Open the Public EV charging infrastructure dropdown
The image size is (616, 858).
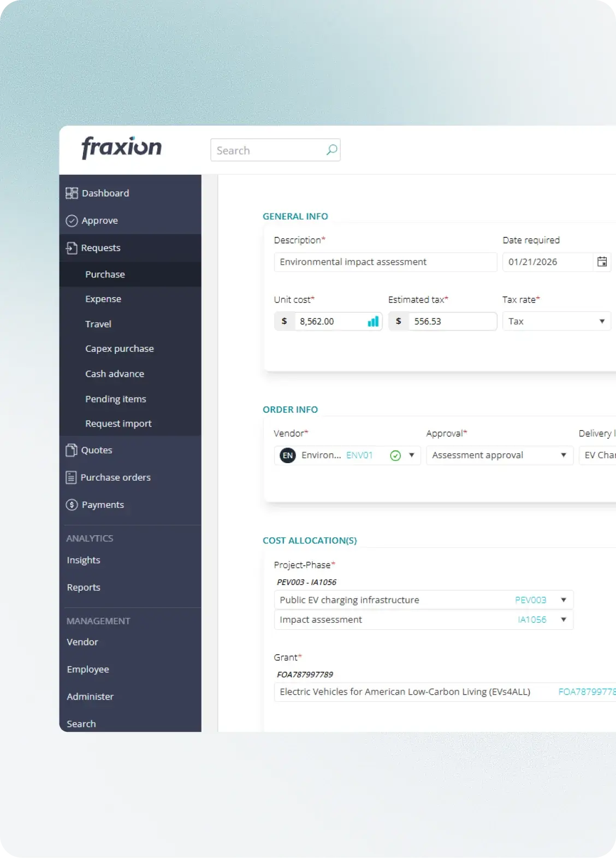click(x=424, y=600)
